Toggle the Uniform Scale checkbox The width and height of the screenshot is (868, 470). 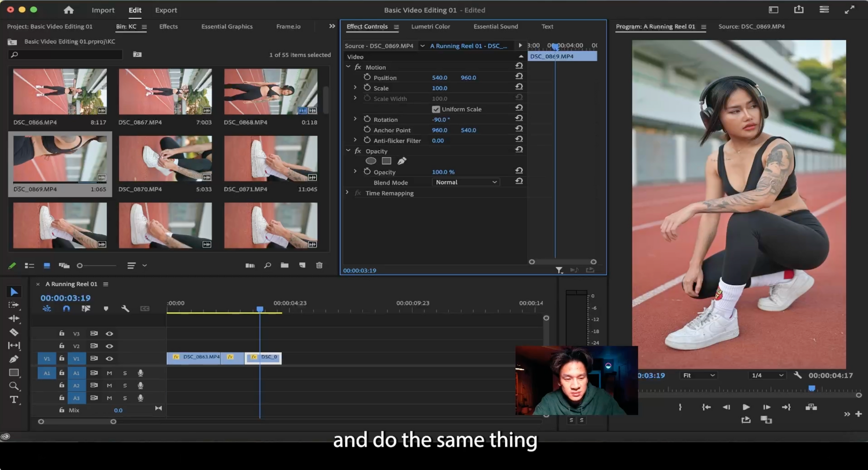[436, 109]
